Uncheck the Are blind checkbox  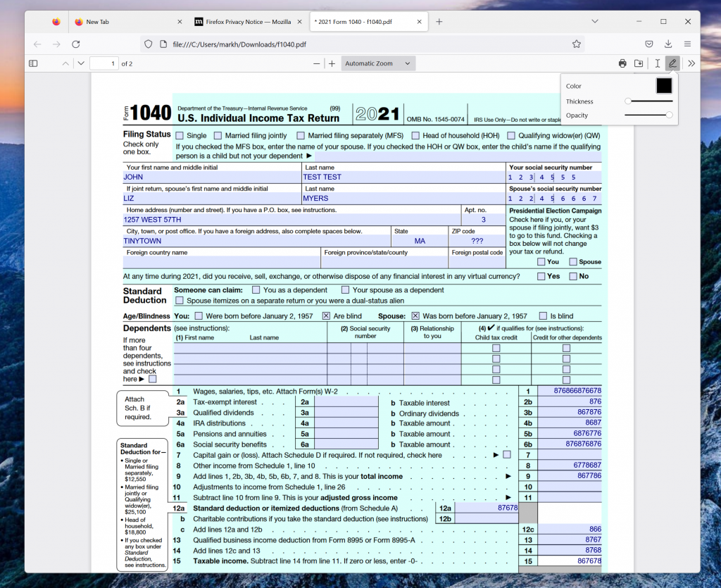coord(325,315)
